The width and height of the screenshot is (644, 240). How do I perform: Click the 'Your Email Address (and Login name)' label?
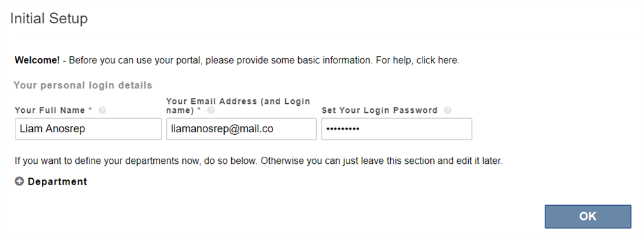tap(238, 105)
